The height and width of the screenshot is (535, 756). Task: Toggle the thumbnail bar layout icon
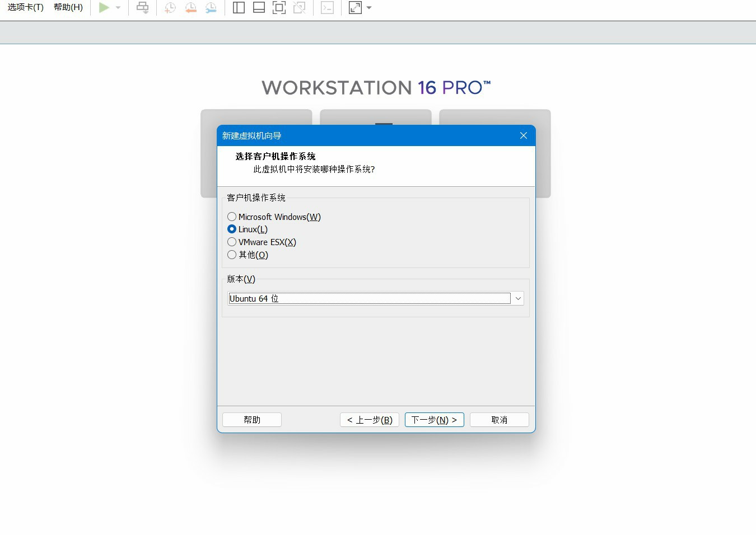click(259, 8)
